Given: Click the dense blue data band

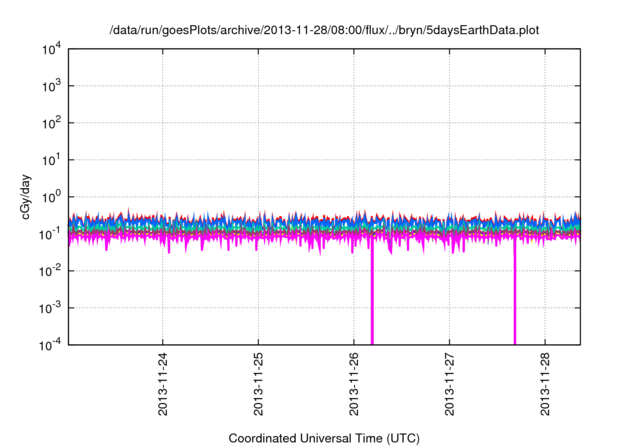Looking at the screenshot, I should (300, 222).
